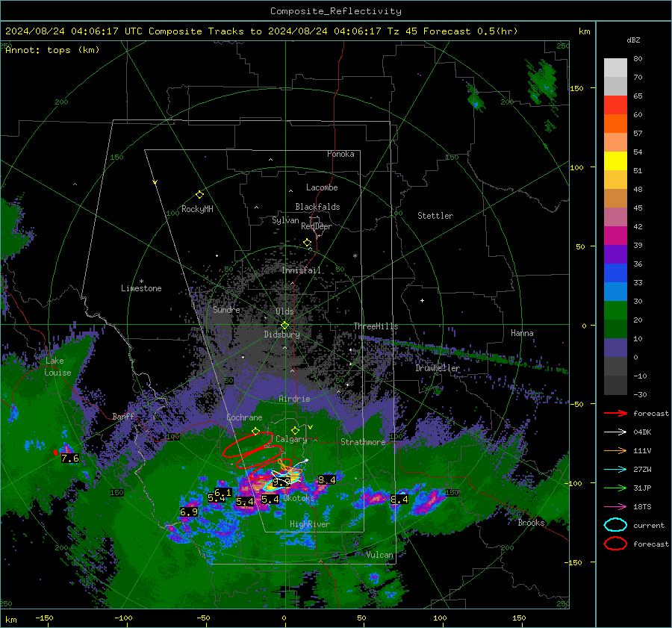Pick the yellow 51-54 dBZ color swatch
The image size is (672, 628).
[615, 161]
